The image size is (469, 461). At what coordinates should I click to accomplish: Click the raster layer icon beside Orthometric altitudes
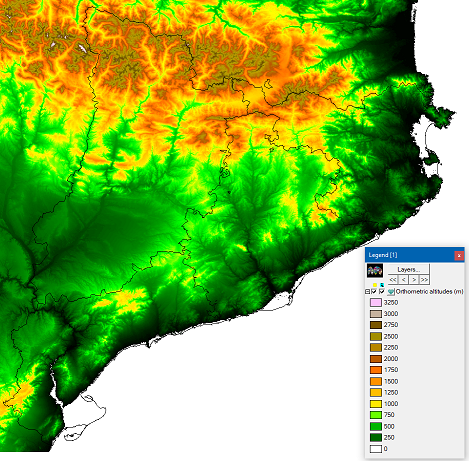391,292
